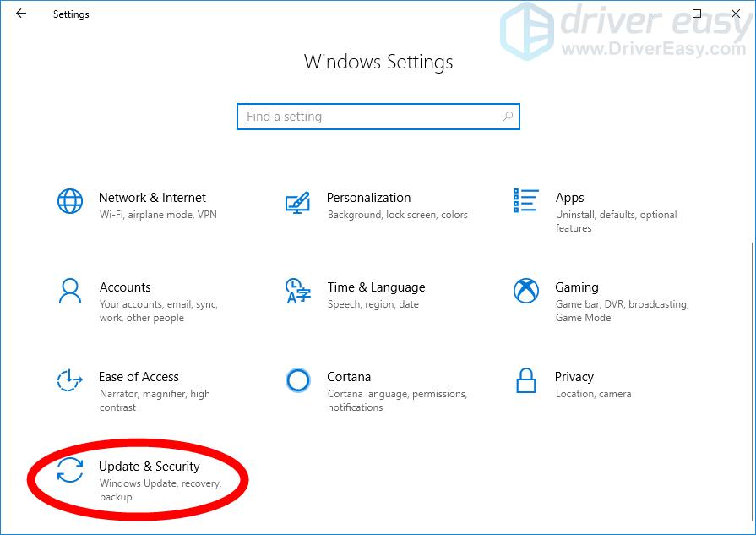756x535 pixels.
Task: Open Time & Language settings
Action: pyautogui.click(x=376, y=287)
